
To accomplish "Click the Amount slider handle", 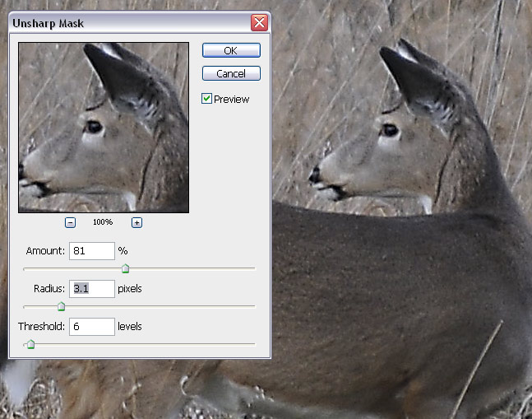I will tap(125, 268).
